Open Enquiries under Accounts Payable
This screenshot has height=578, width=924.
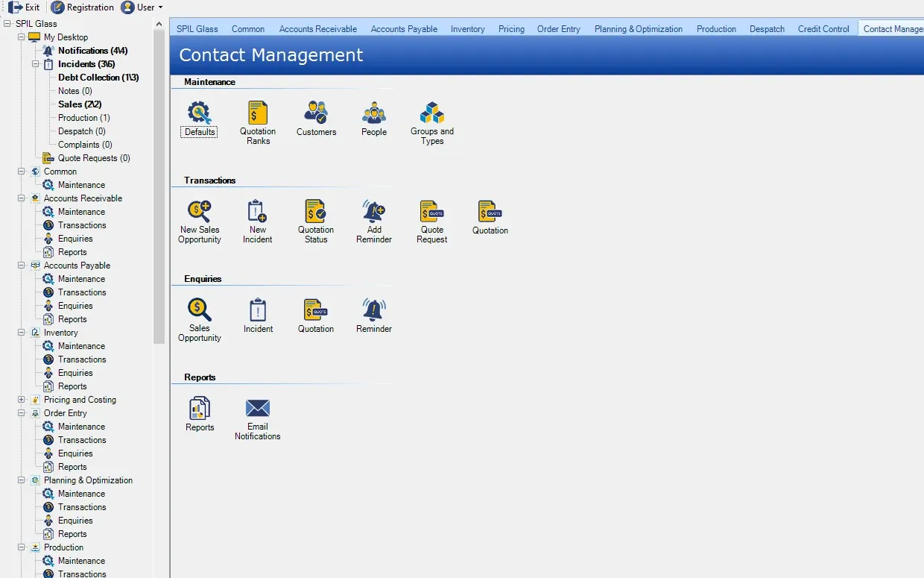click(x=75, y=306)
